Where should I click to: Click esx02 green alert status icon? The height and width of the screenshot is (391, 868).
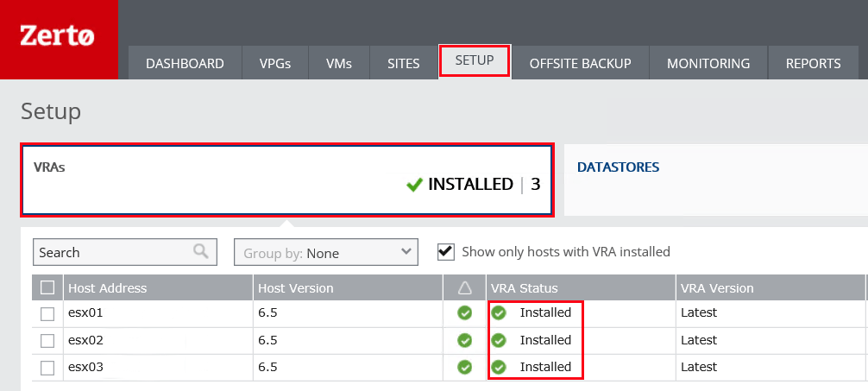(x=465, y=340)
